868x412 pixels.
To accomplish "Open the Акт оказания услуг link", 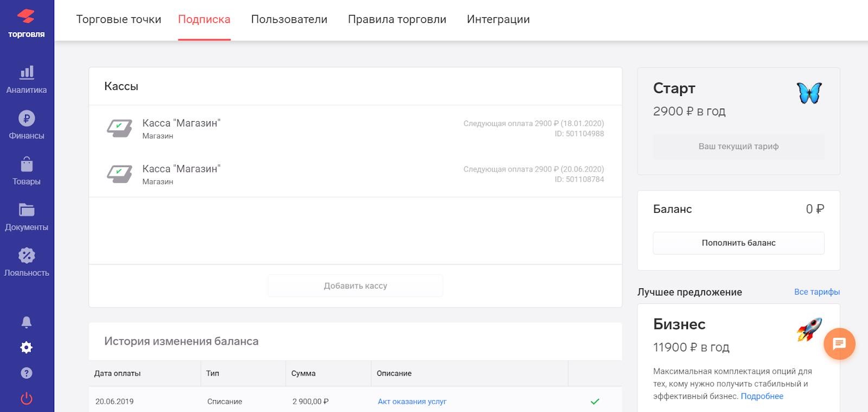I will pos(412,402).
